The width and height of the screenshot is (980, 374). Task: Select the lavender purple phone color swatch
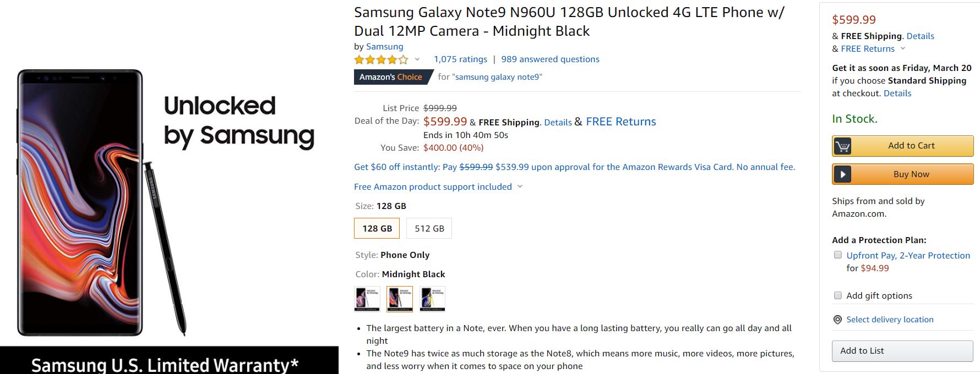pyautogui.click(x=367, y=299)
